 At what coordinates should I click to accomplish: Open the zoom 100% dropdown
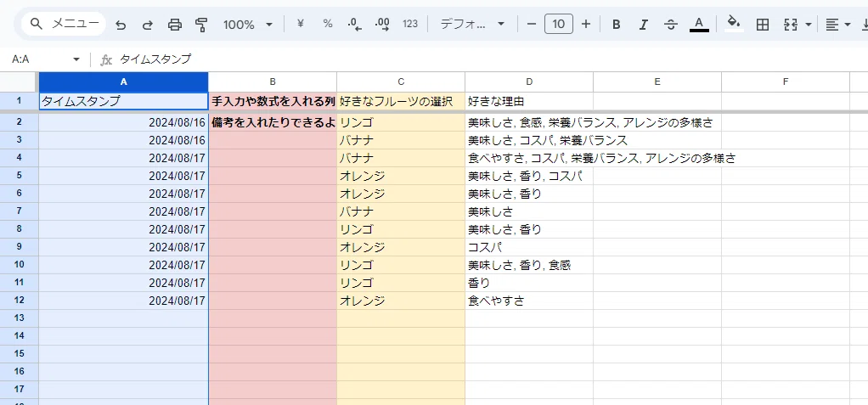[x=247, y=25]
